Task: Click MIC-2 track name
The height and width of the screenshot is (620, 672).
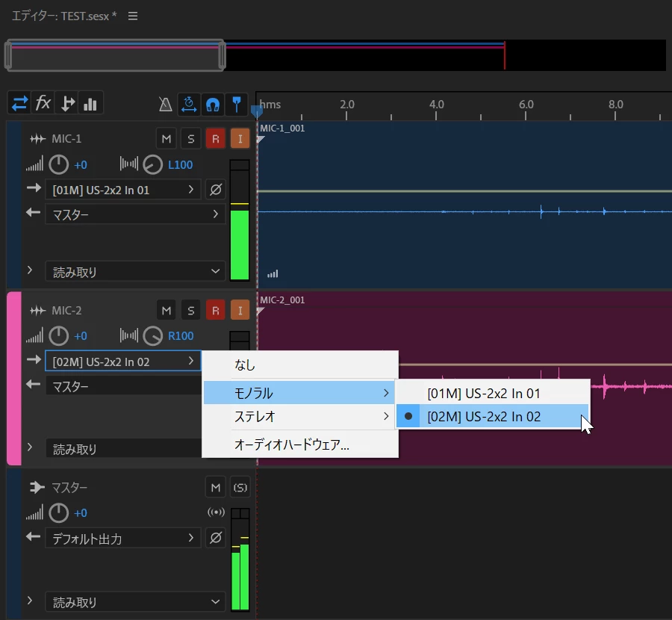Action: click(x=66, y=310)
